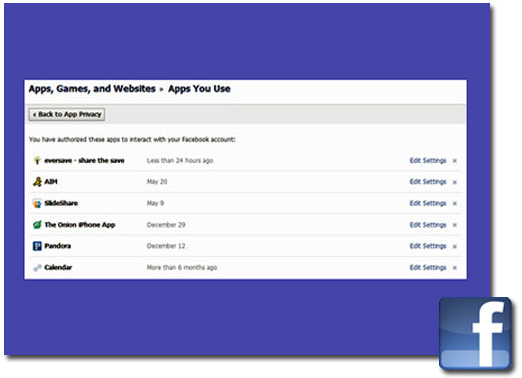The height and width of the screenshot is (378, 522).
Task: Open Edit Settings for Calendar
Action: 428,267
